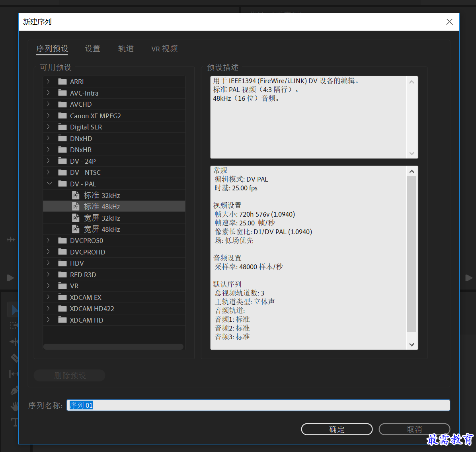Switch to the 设置 tab
The image size is (476, 452).
tap(92, 49)
